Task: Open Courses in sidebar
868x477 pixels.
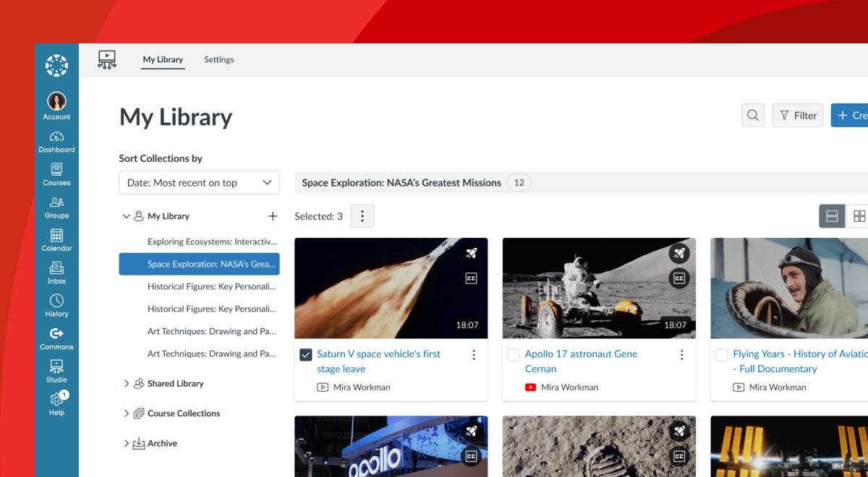Action: tap(56, 175)
